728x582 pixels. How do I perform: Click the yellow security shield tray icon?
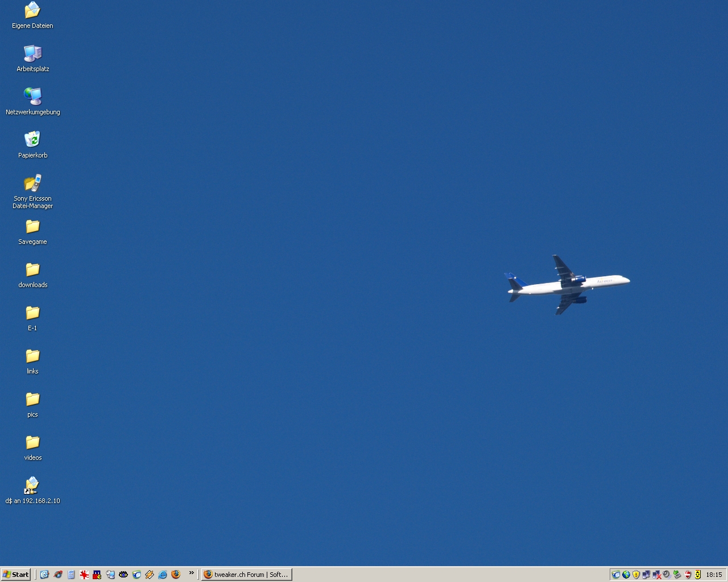pyautogui.click(x=636, y=575)
